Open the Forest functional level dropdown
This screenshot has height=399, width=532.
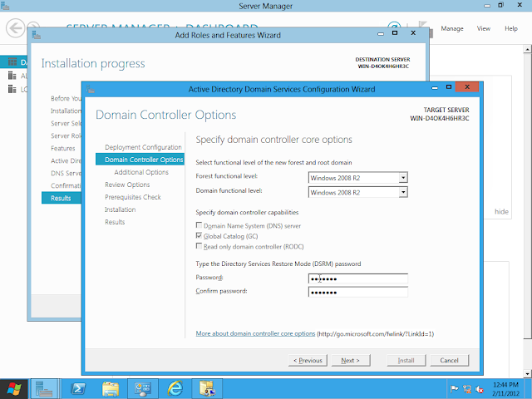403,177
